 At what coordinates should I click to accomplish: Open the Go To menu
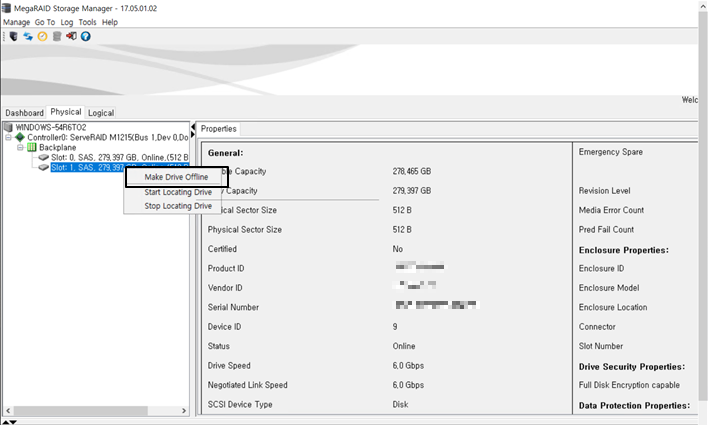45,22
